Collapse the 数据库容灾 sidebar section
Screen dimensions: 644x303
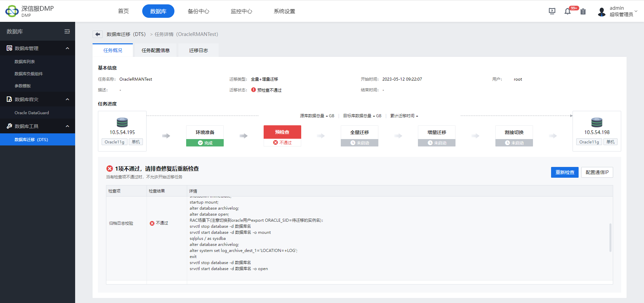click(x=67, y=99)
